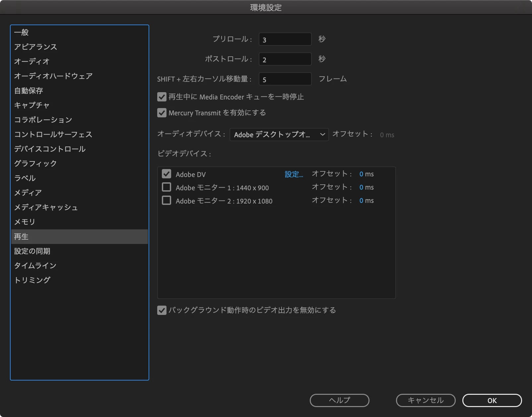Open 設定... link for Adobe DV
Viewport: 532px width, 417px height.
pyautogui.click(x=294, y=174)
